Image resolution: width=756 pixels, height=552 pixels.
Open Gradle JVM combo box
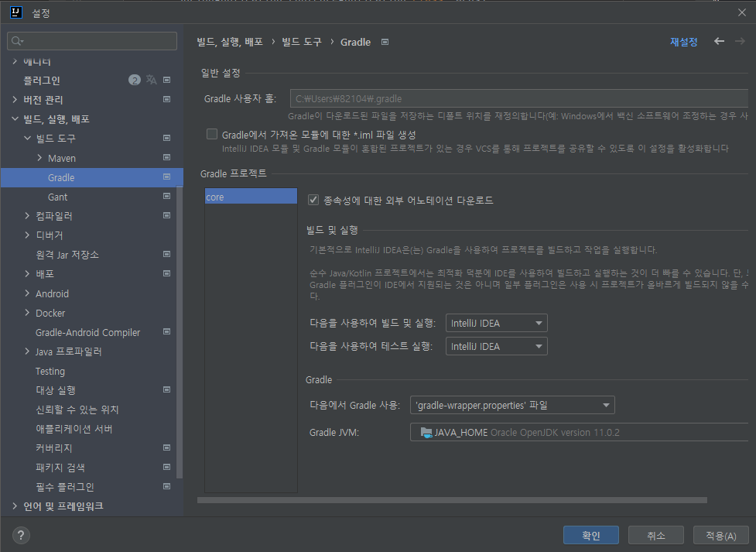pos(579,432)
